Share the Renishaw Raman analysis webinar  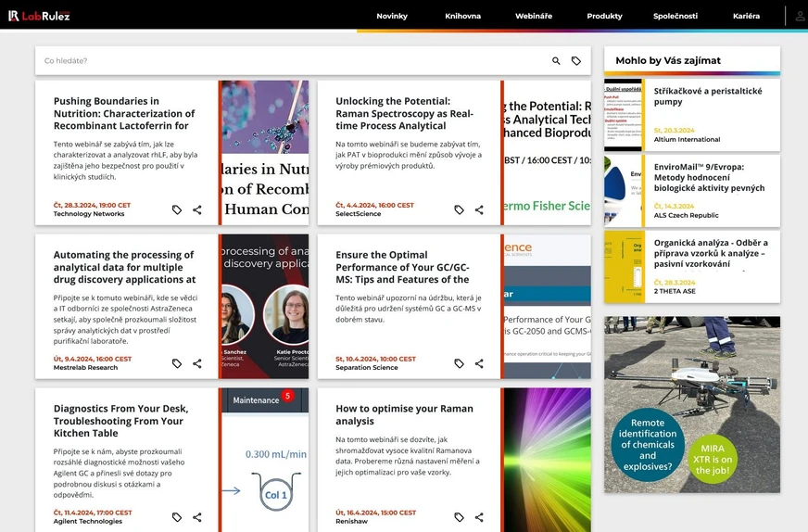(x=479, y=518)
